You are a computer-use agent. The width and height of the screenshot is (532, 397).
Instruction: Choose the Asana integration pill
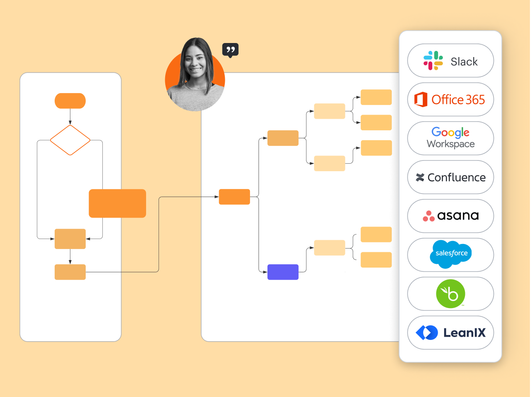pos(450,216)
